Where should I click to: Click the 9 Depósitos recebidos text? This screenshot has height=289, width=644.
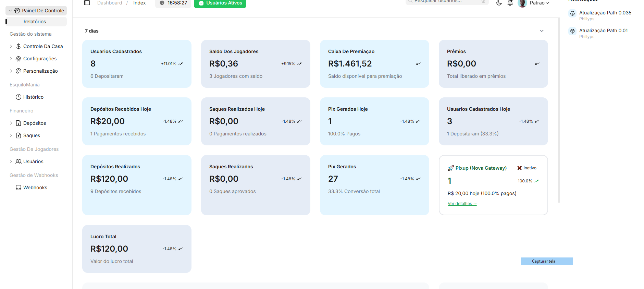coord(116,191)
